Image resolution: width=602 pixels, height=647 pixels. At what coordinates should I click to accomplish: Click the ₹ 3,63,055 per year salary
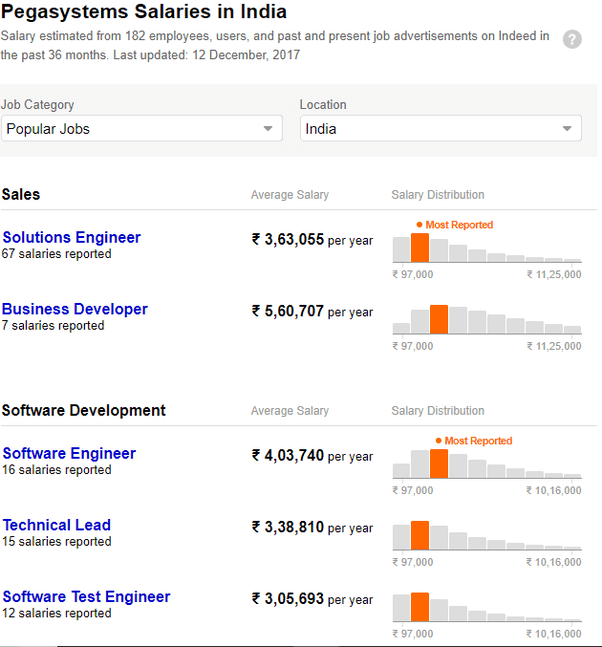312,240
